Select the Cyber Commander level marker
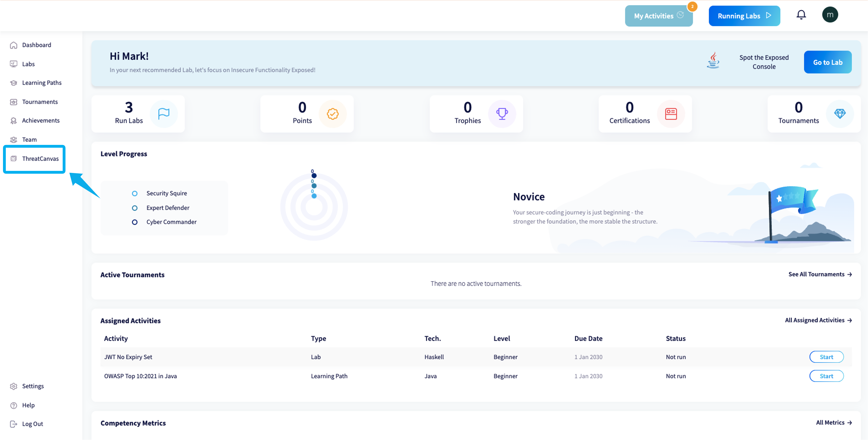 coord(135,222)
